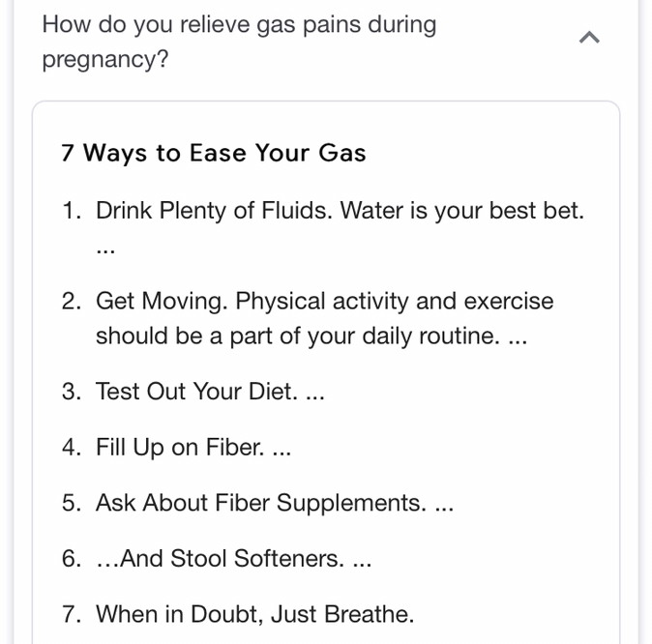Click the list number 7 marker
The image size is (652, 644).
(72, 614)
